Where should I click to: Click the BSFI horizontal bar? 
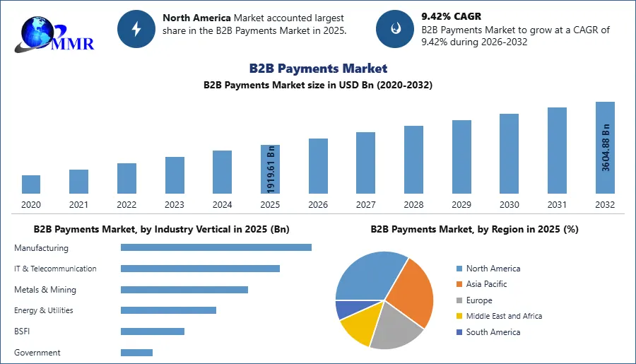(x=153, y=331)
